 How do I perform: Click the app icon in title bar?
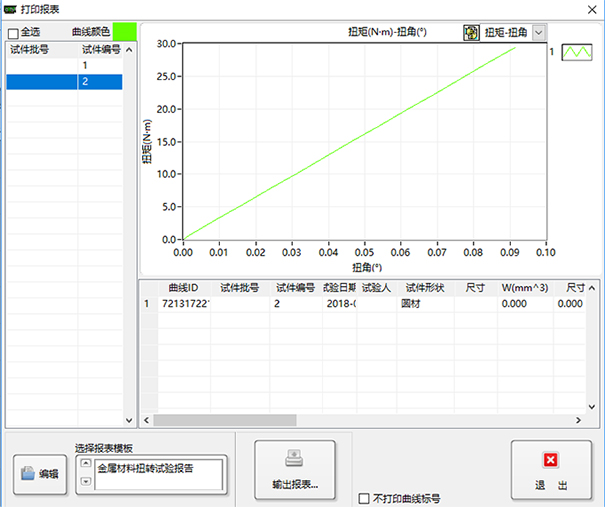(10, 8)
